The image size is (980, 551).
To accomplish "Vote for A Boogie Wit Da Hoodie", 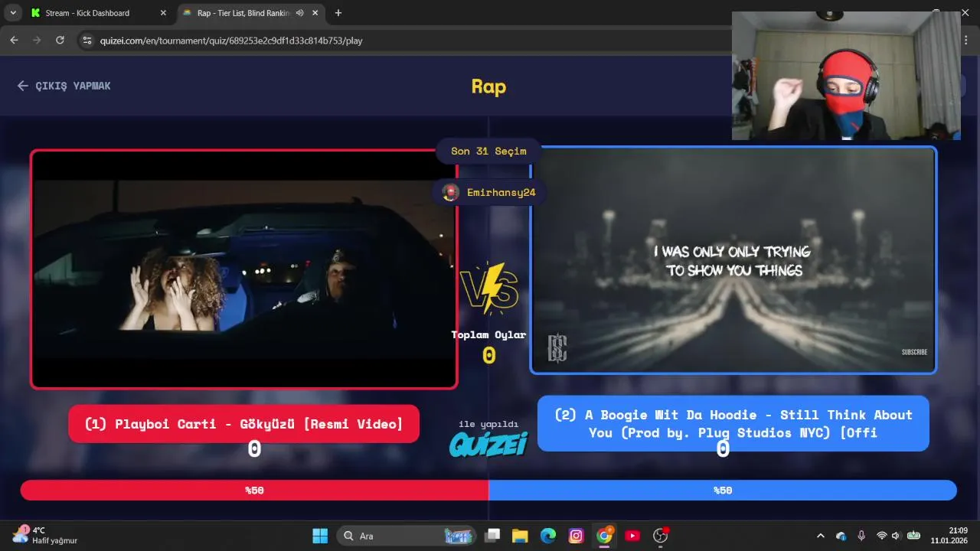I will tap(733, 423).
